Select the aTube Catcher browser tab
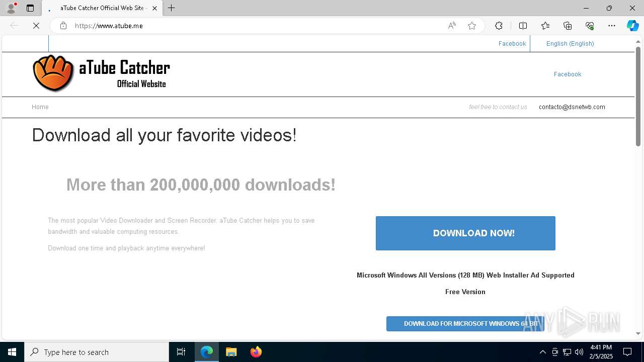This screenshot has width=644, height=362. click(102, 8)
